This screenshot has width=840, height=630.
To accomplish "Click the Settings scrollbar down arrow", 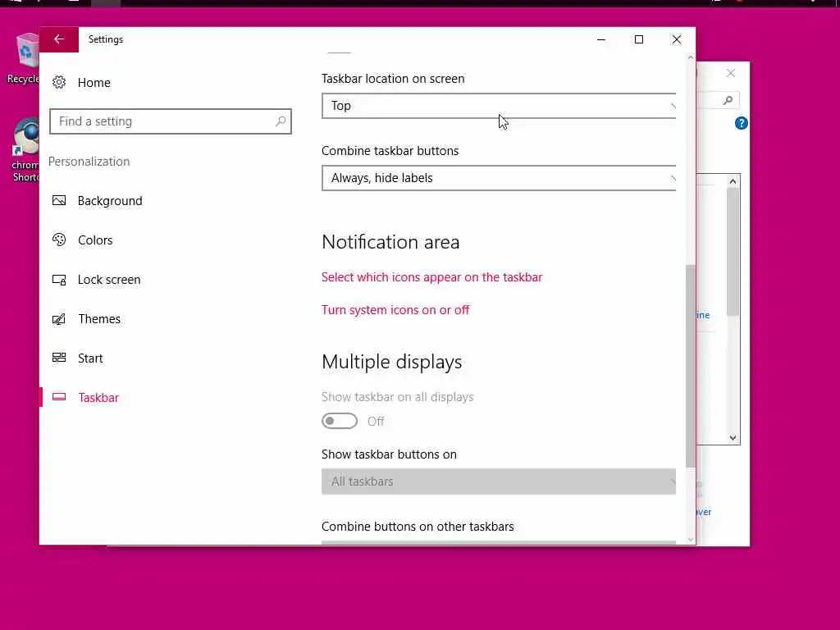I will point(691,540).
